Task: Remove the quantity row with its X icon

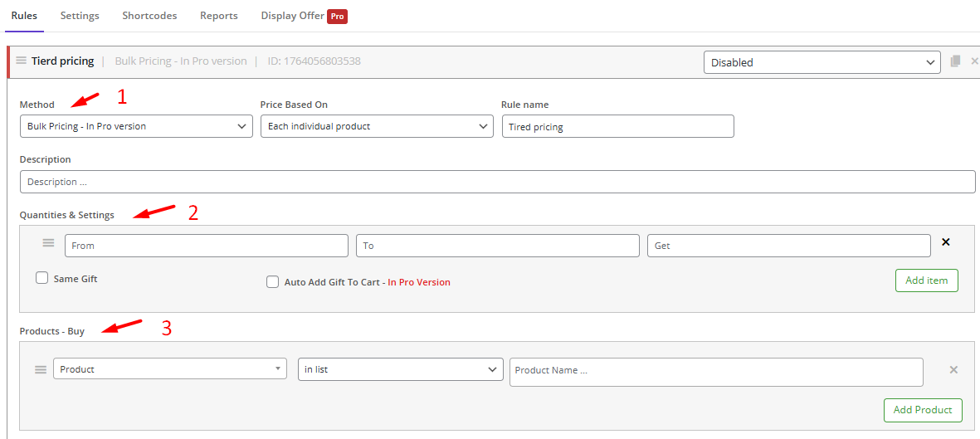Action: click(x=946, y=242)
